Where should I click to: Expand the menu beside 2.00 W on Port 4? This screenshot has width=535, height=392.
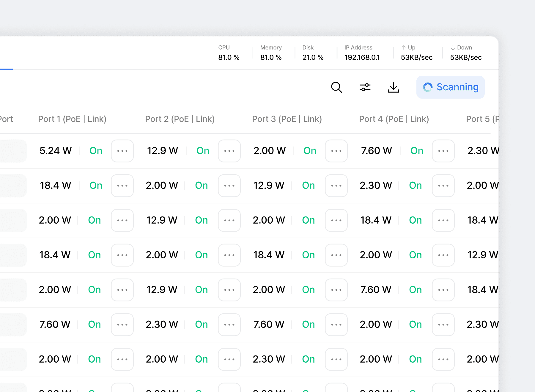[443, 255]
